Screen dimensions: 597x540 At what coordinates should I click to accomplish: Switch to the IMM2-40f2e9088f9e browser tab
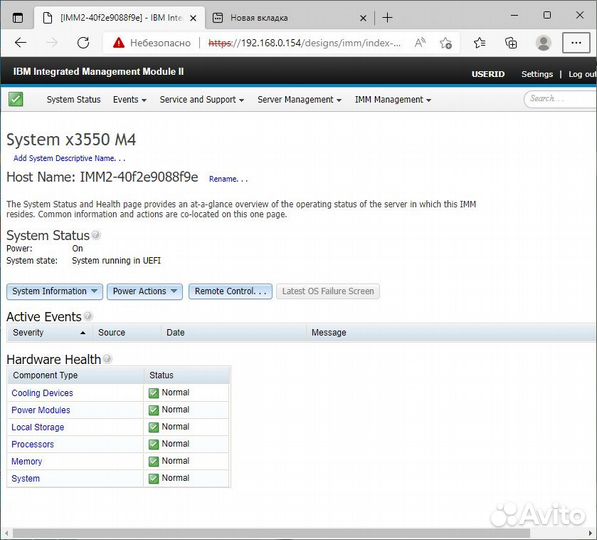[119, 18]
